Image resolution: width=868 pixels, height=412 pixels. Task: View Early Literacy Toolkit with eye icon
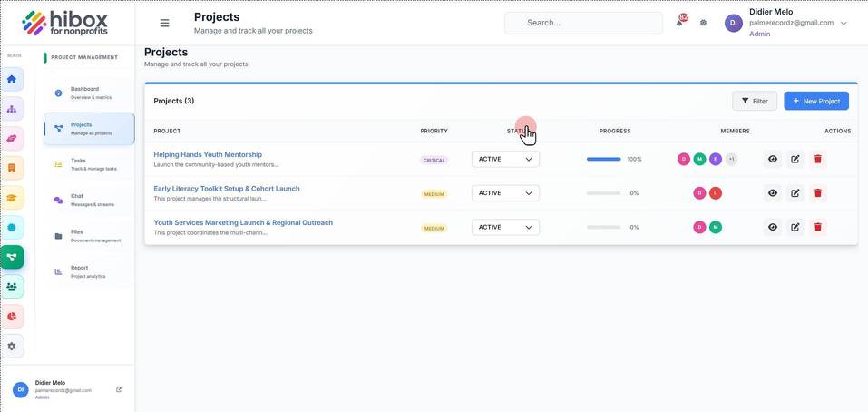coord(773,193)
